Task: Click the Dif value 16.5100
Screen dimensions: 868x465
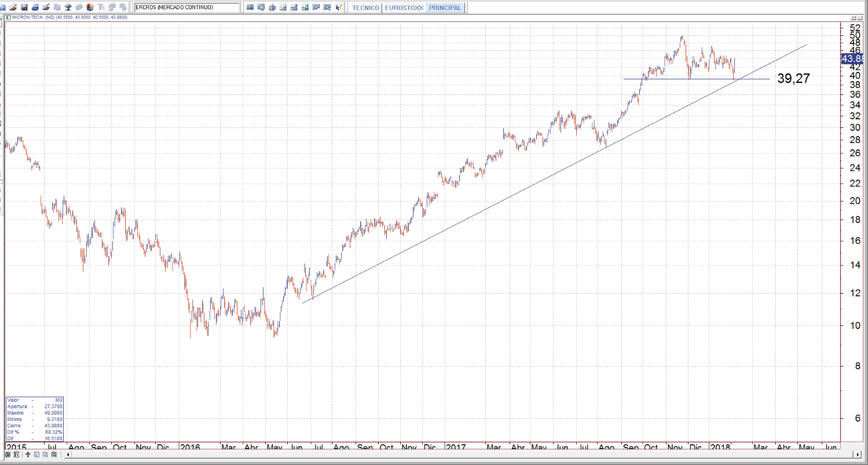Action: (x=53, y=438)
